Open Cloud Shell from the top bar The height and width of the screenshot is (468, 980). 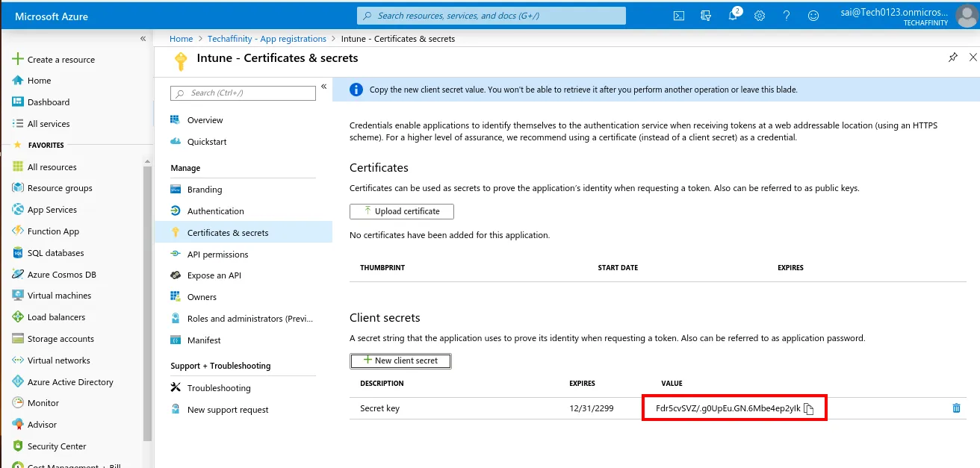pyautogui.click(x=679, y=16)
